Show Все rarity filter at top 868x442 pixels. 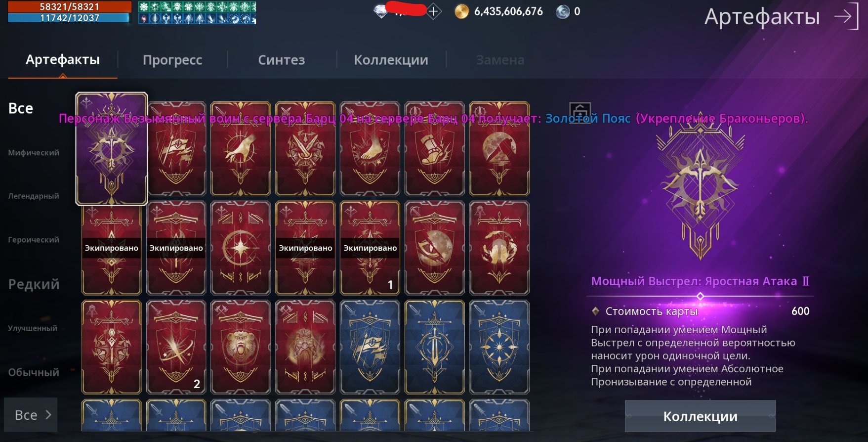(21, 108)
